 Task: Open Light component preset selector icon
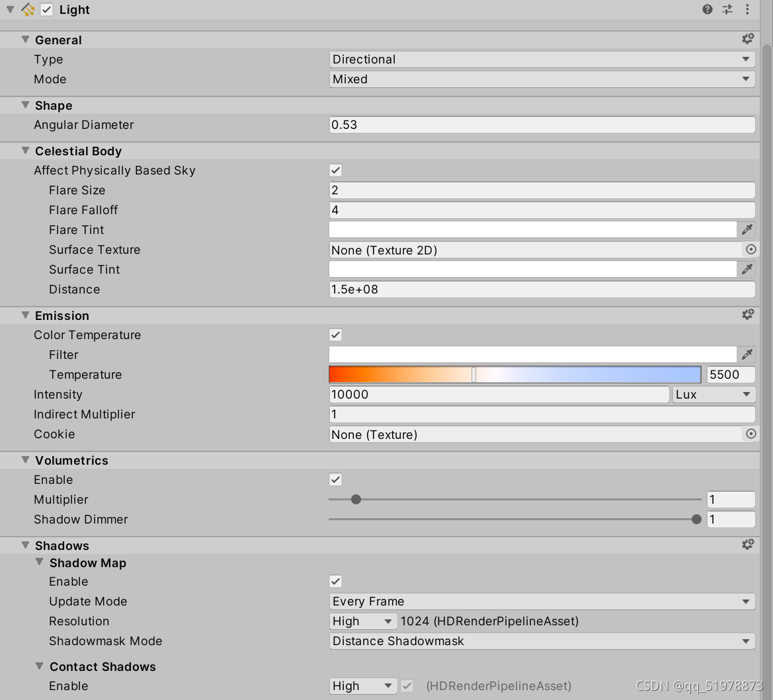(x=727, y=9)
